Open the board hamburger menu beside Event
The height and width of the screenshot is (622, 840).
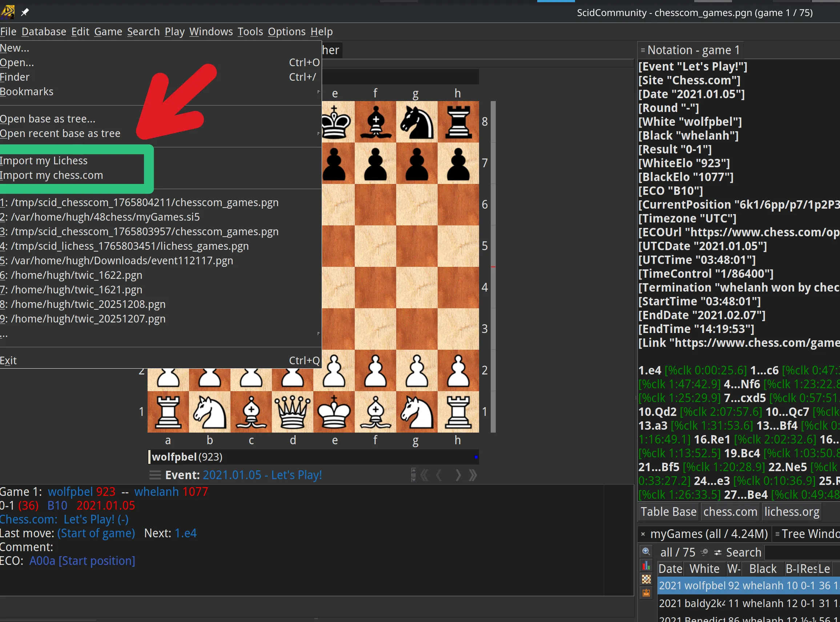(155, 475)
